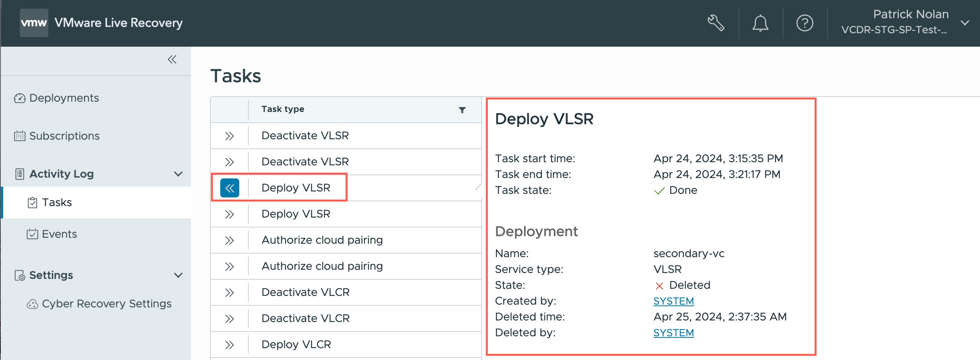Click the Deleted by SYSTEM link
The height and width of the screenshot is (360, 980).
tap(673, 333)
